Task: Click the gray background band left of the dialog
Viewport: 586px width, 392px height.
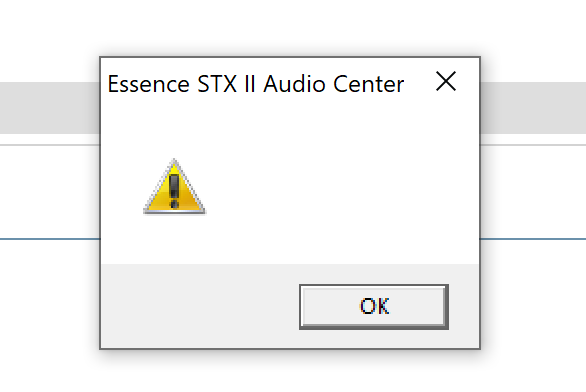Action: (50, 108)
